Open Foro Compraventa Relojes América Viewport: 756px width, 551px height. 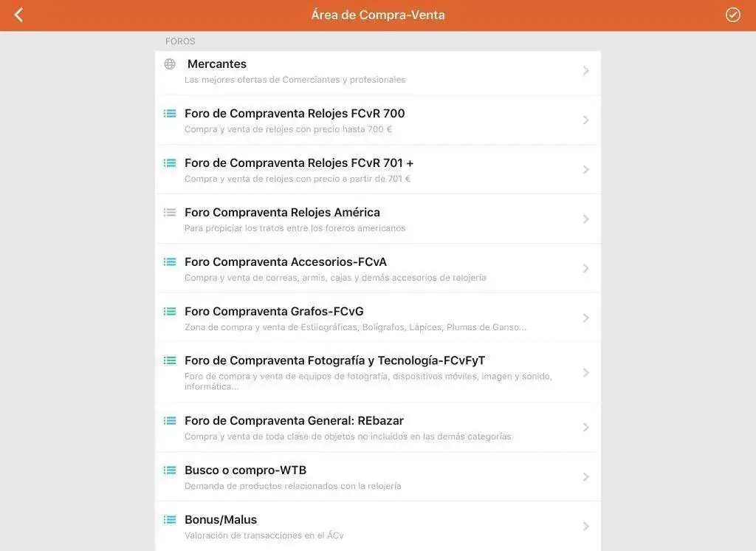[282, 213]
